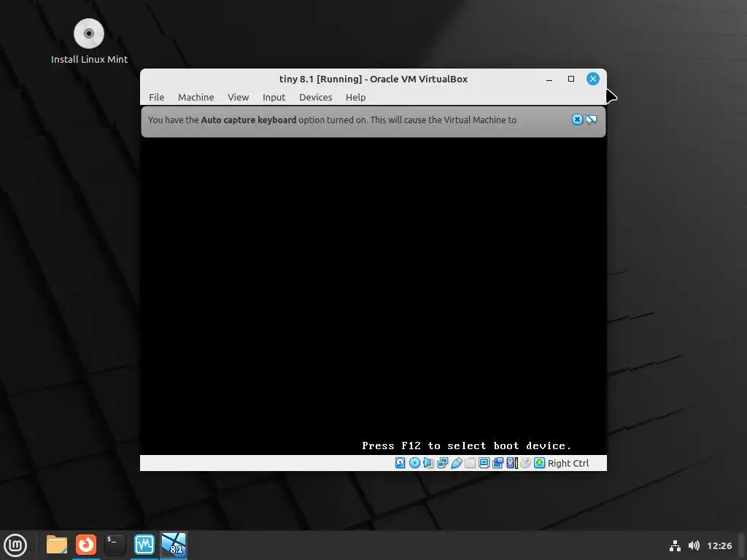
Task: Open the Input menu
Action: (x=274, y=97)
